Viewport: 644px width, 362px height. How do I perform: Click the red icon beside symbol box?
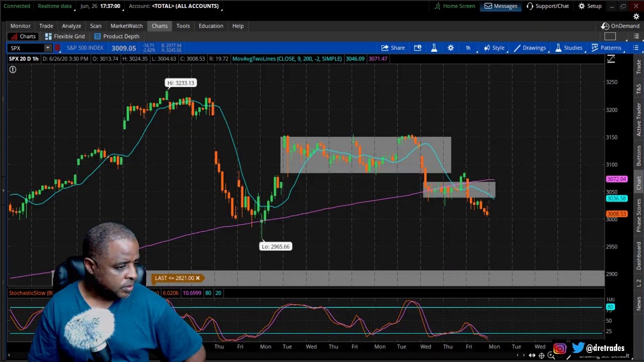click(57, 48)
